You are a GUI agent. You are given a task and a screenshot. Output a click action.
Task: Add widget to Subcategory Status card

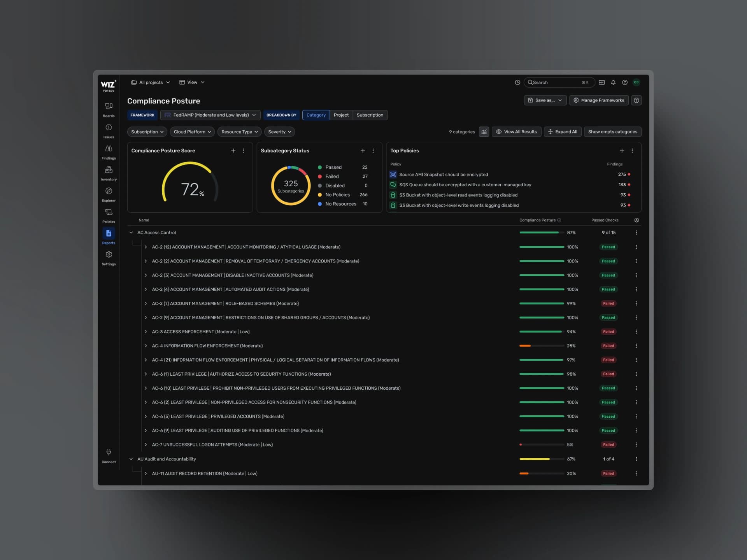[363, 151]
